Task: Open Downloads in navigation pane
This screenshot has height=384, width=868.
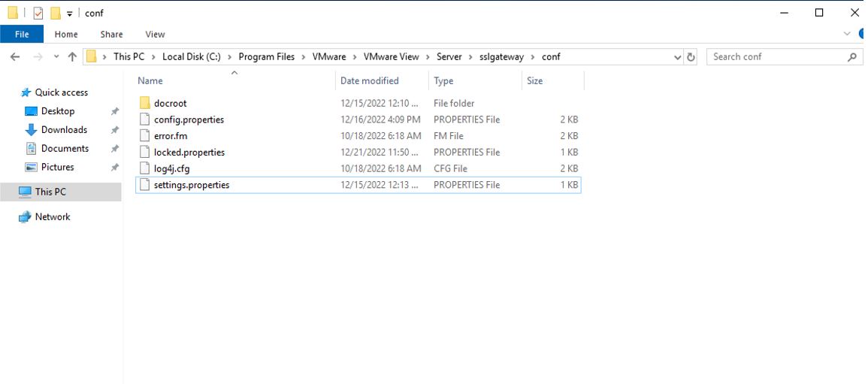Action: coord(64,130)
